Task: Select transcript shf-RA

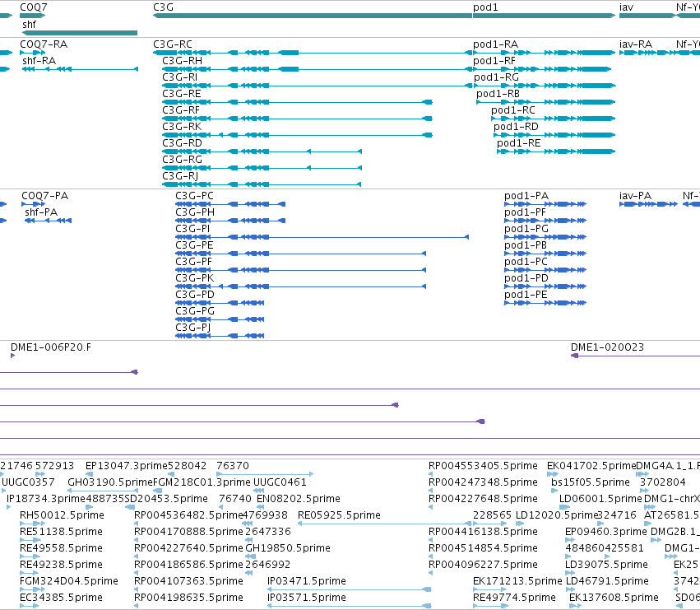Action: [39, 61]
